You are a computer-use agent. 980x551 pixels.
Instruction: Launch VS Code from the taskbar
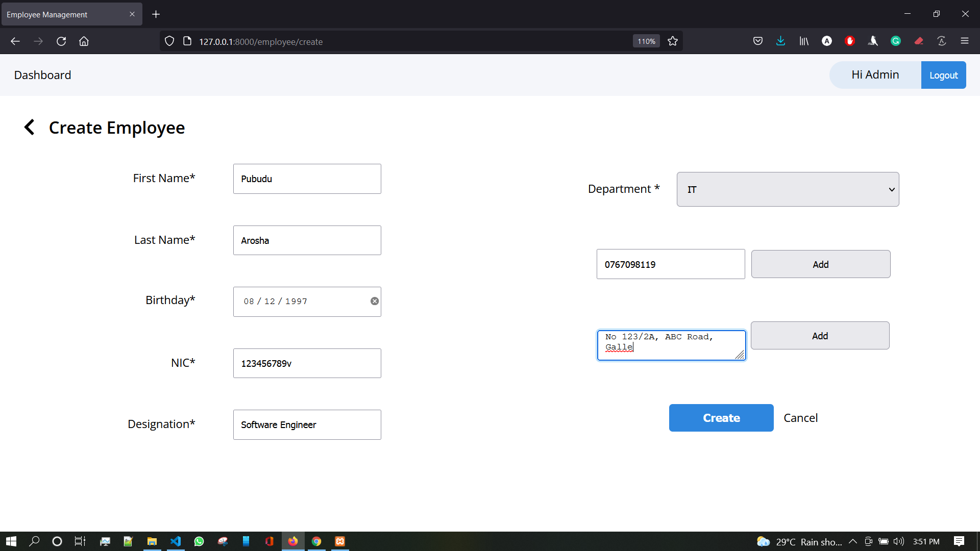pyautogui.click(x=176, y=541)
